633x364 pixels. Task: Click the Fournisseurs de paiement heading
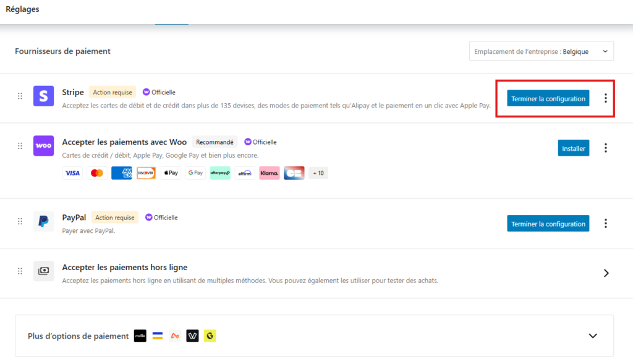click(62, 51)
